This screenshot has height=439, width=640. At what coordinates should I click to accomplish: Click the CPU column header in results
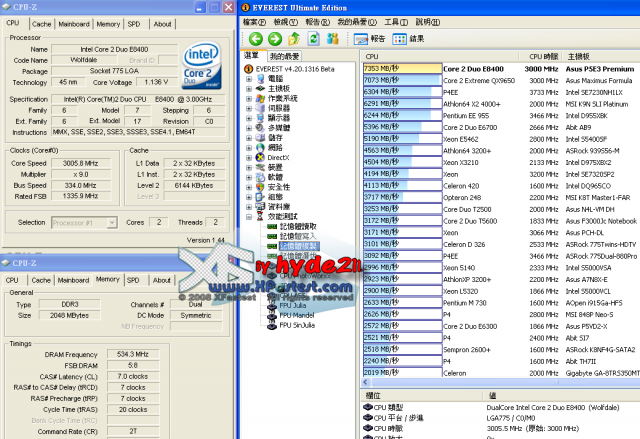pos(440,56)
